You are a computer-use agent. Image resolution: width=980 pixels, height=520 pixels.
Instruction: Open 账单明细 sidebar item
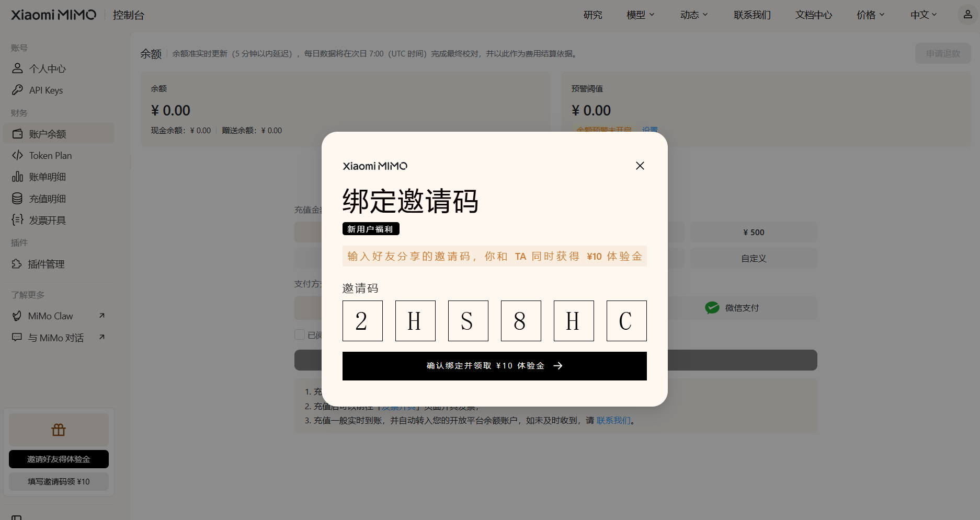[x=59, y=177]
